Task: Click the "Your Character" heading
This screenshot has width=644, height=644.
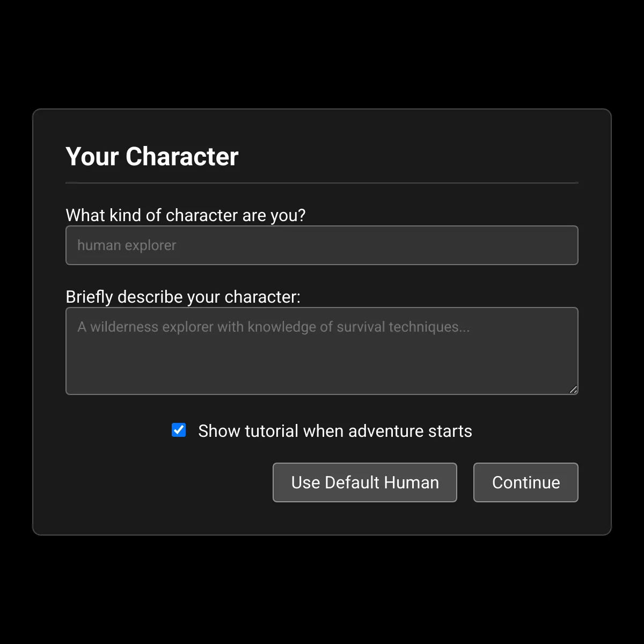Action: pos(152,157)
